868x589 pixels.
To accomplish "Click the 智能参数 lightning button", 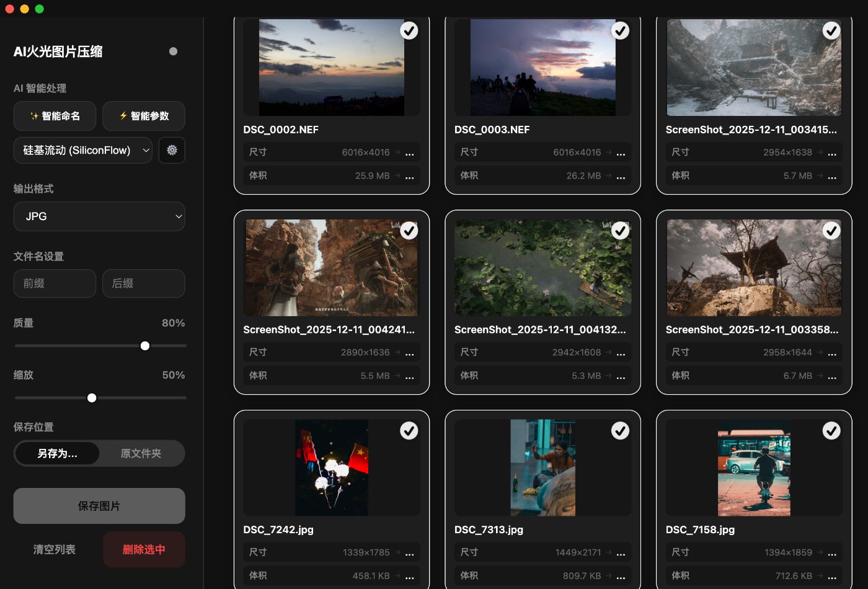I will click(x=144, y=116).
